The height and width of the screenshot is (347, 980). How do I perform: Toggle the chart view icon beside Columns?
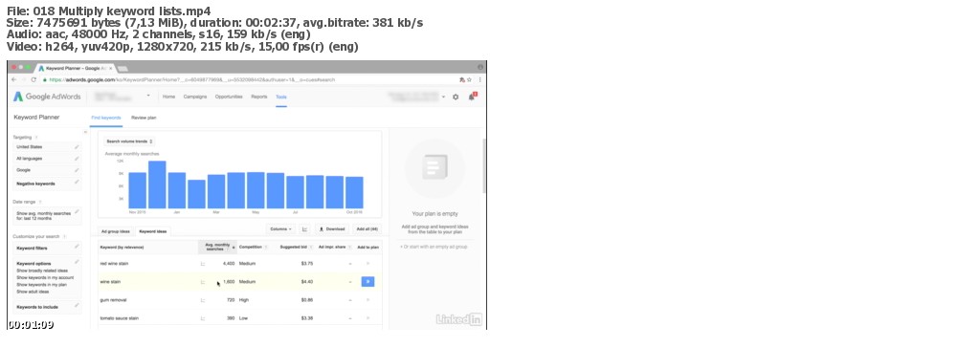click(304, 229)
